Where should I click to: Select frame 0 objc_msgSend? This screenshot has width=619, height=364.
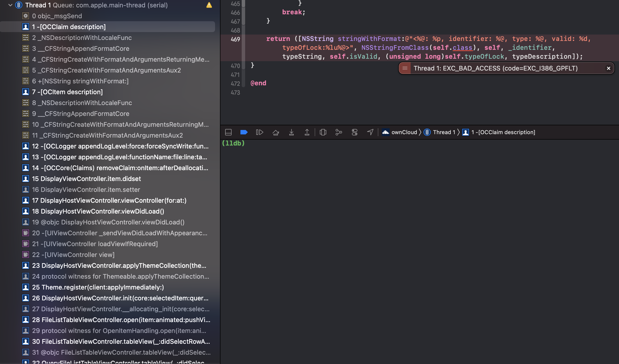click(108, 16)
